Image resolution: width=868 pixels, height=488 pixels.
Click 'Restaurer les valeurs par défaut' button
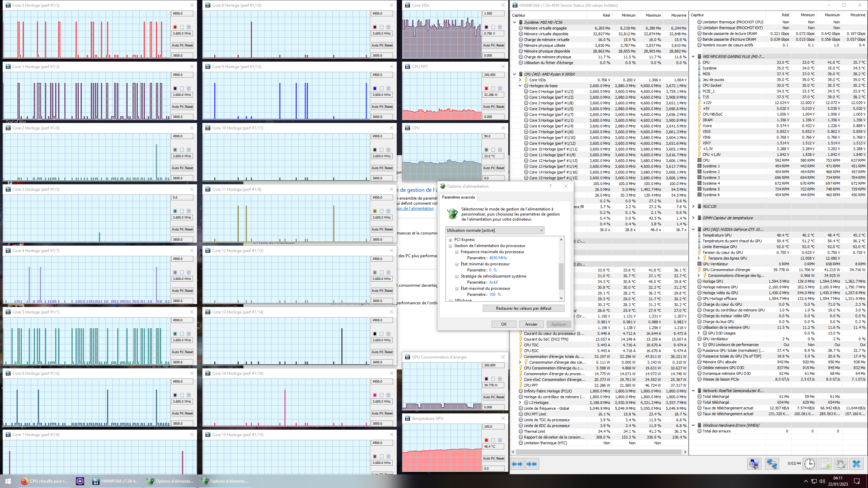[523, 308]
